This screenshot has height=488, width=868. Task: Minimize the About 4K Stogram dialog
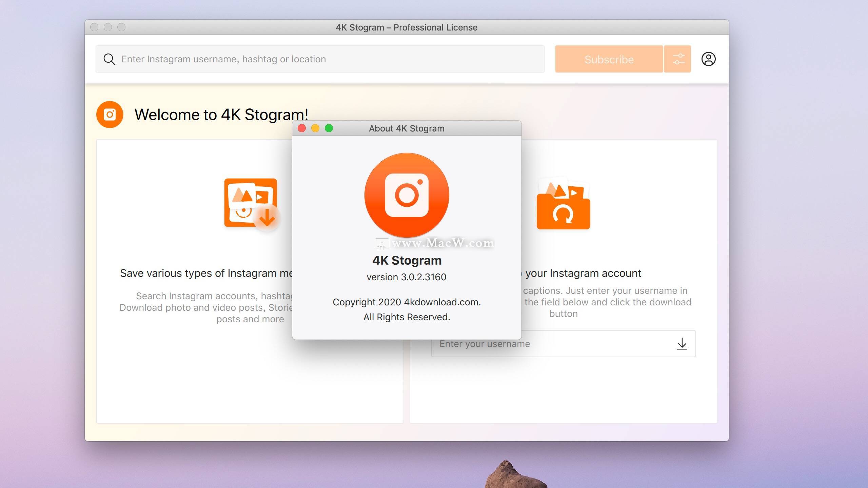pos(315,128)
